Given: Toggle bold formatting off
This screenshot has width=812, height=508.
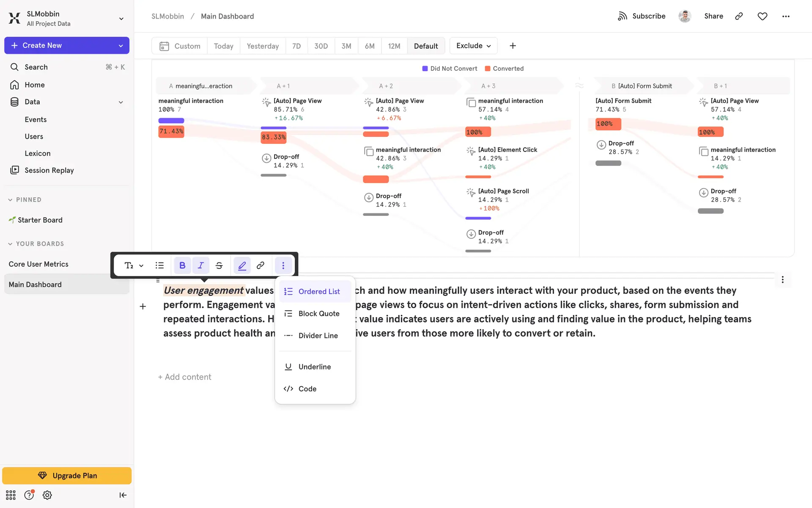Looking at the screenshot, I should click(x=182, y=265).
